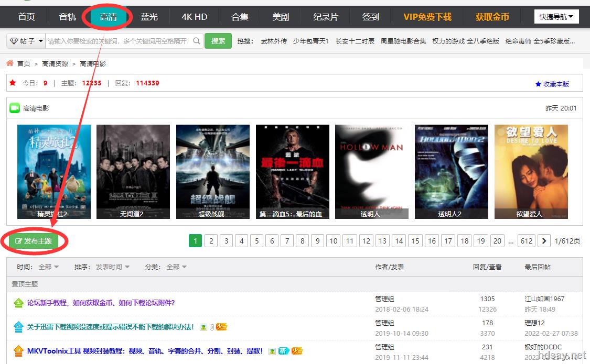Open 无间道2 poster thumbnail
The height and width of the screenshot is (364, 590).
133,172
